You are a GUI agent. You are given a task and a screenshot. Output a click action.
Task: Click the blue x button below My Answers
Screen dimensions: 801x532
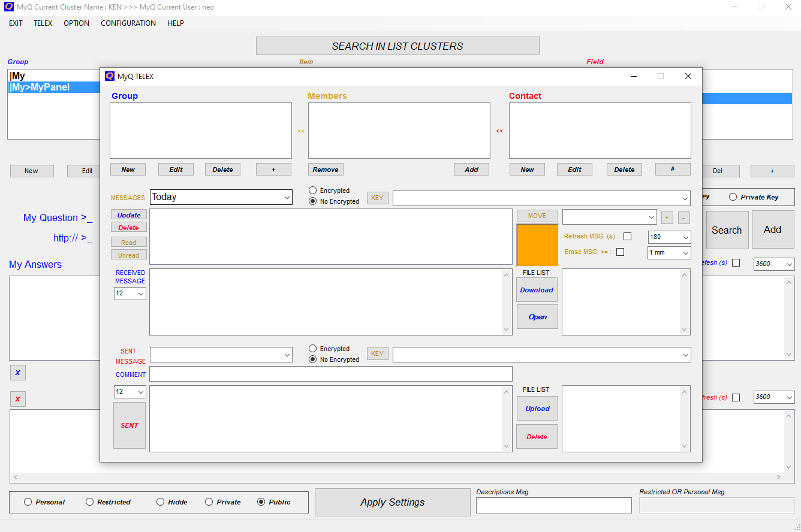coord(18,373)
